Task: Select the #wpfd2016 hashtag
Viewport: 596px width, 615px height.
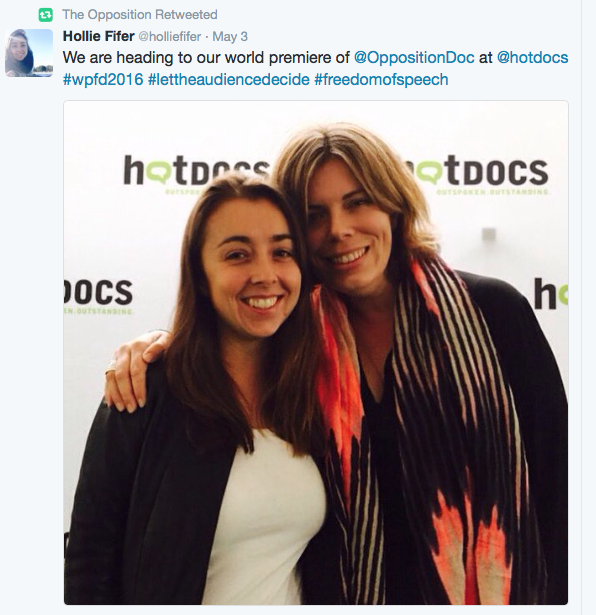Action: (103, 80)
